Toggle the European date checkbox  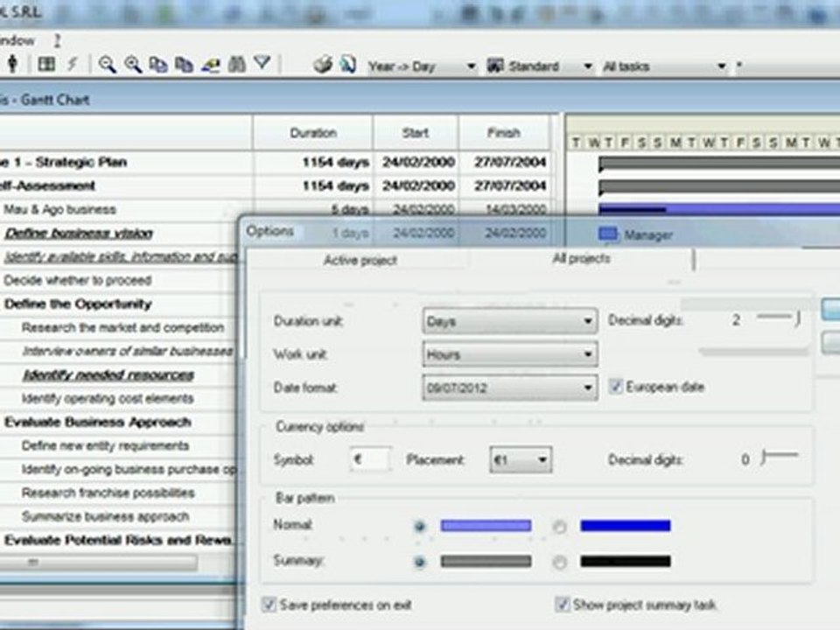click(615, 386)
